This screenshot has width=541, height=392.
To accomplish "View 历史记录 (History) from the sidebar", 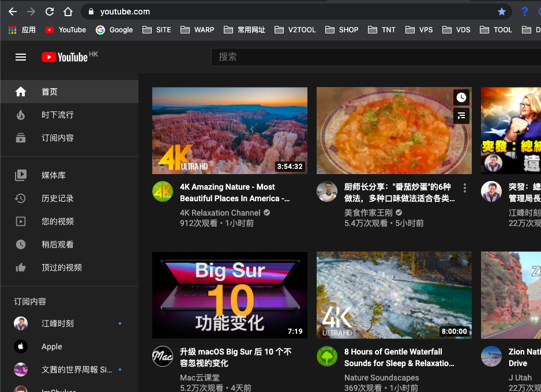I will [20, 198].
